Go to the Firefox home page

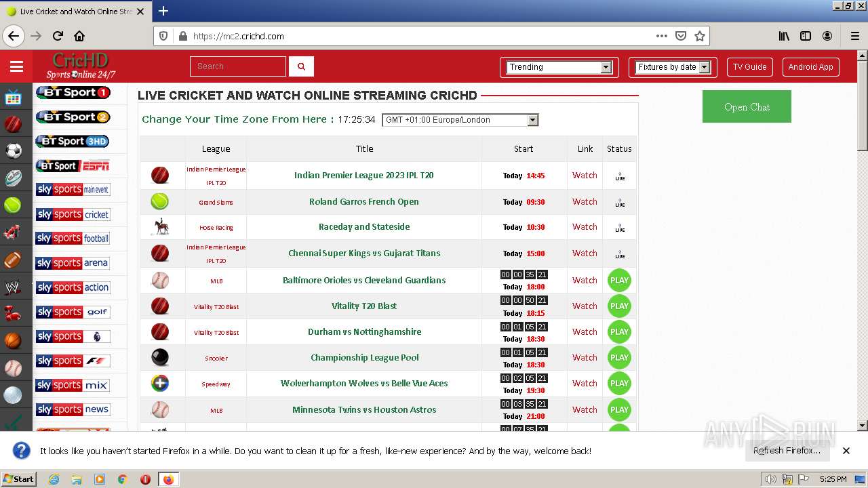click(x=79, y=36)
